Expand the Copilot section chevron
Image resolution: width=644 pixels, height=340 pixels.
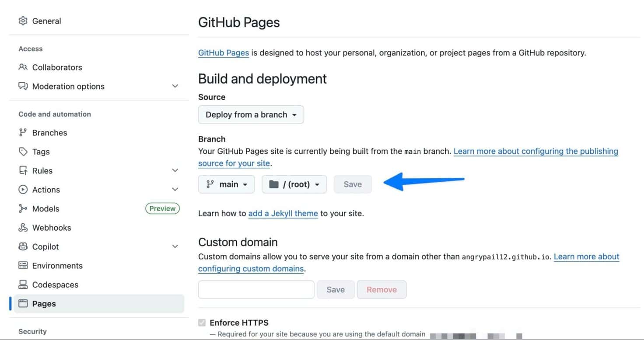click(x=175, y=246)
